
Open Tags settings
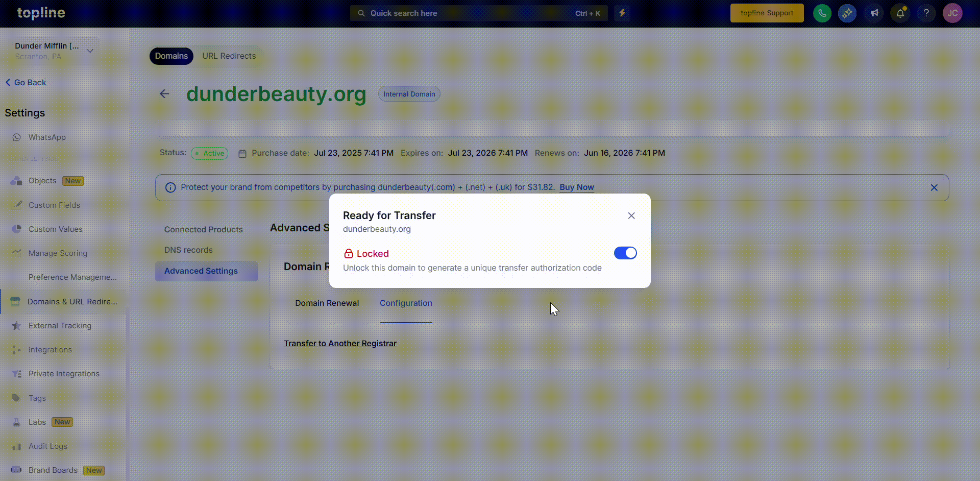(37, 398)
